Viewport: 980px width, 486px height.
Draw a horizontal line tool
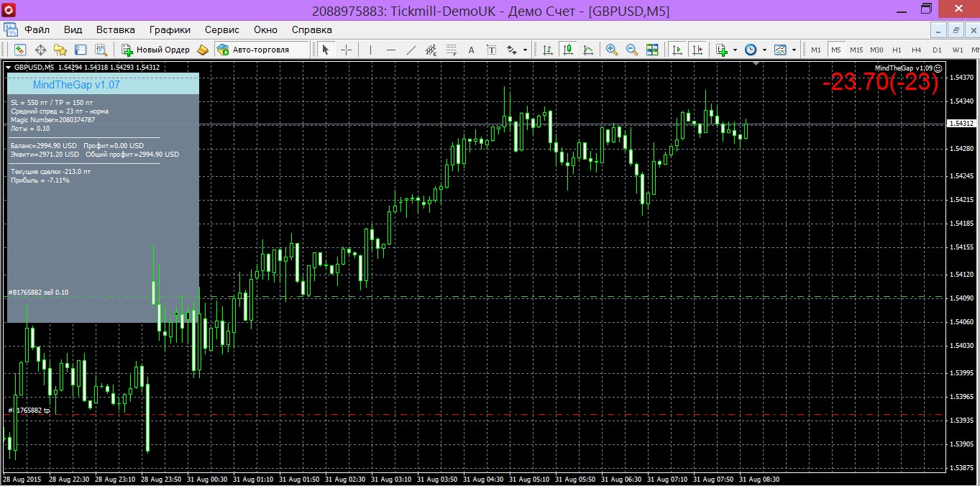pos(390,50)
